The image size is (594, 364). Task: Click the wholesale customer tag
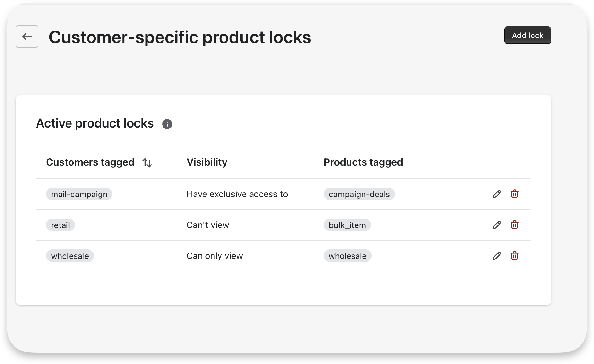(x=70, y=256)
